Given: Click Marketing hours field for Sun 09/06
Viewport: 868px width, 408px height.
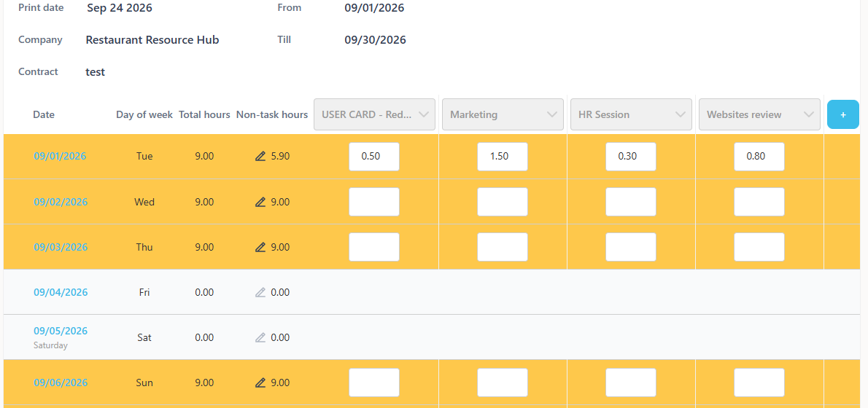Looking at the screenshot, I should pos(503,382).
